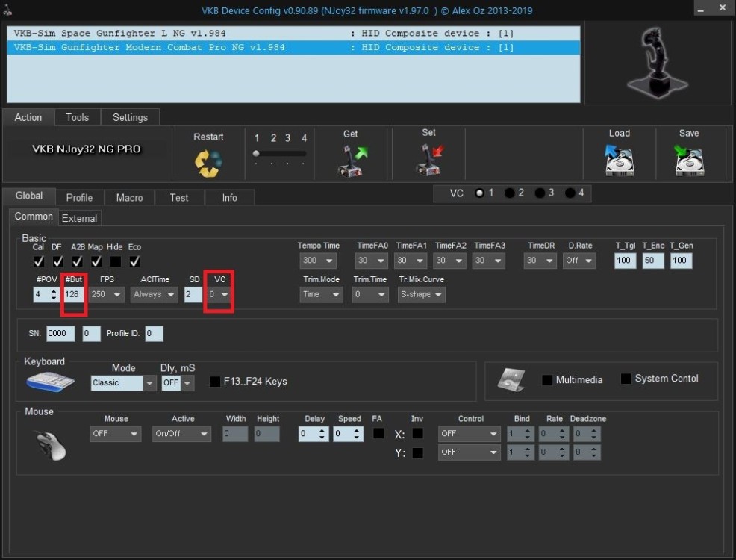736x560 pixels.
Task: Enable the Multimedia checkbox
Action: click(547, 380)
